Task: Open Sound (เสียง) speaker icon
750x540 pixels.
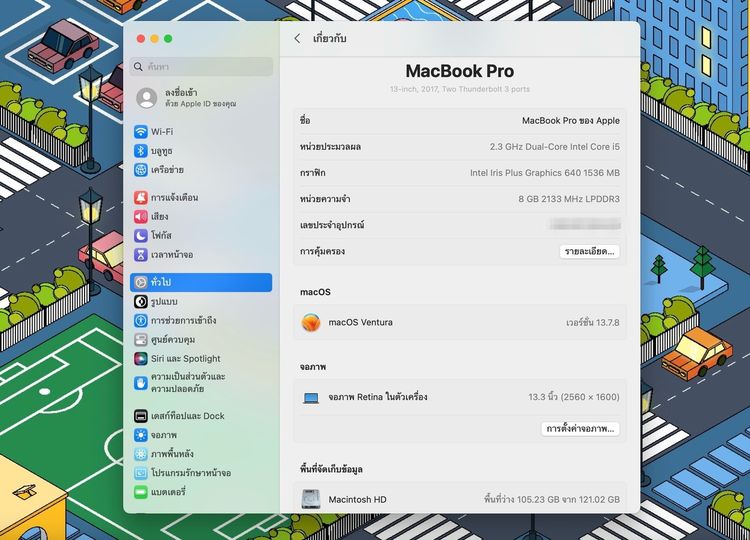Action: (141, 217)
